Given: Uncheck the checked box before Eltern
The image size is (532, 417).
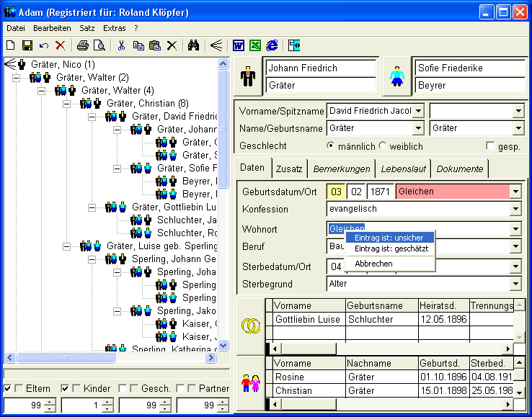Looking at the screenshot, I should tap(7, 388).
